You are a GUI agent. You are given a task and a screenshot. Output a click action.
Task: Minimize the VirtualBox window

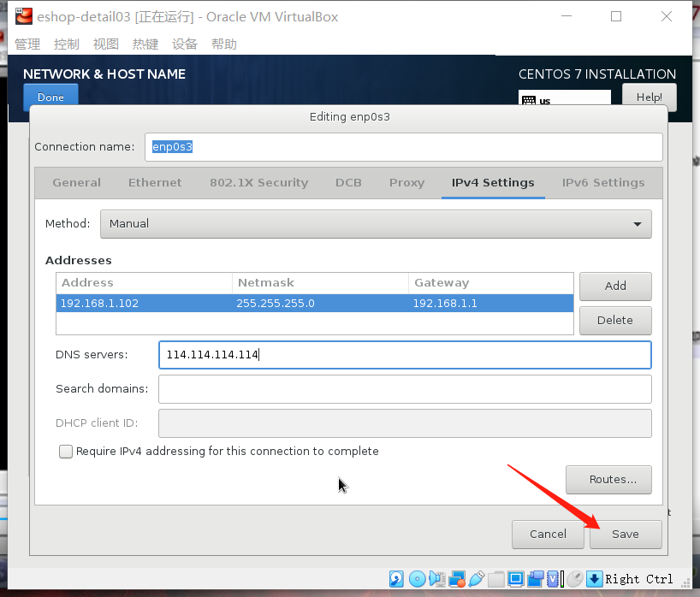(566, 16)
